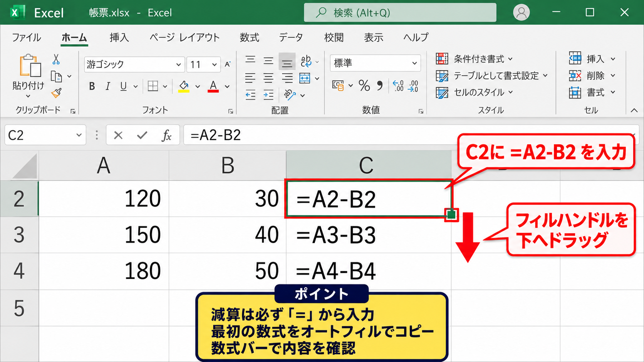Toggle Italic formatting

click(108, 86)
